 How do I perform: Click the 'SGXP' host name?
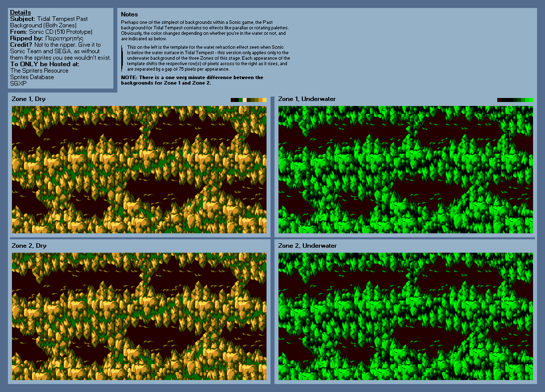pos(18,84)
